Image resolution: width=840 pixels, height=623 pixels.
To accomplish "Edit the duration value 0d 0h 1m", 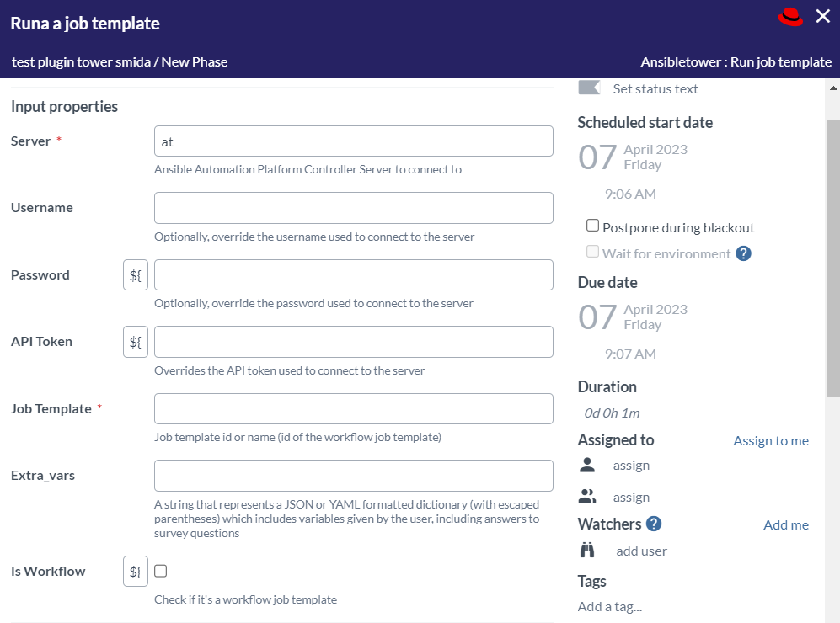I will [613, 413].
